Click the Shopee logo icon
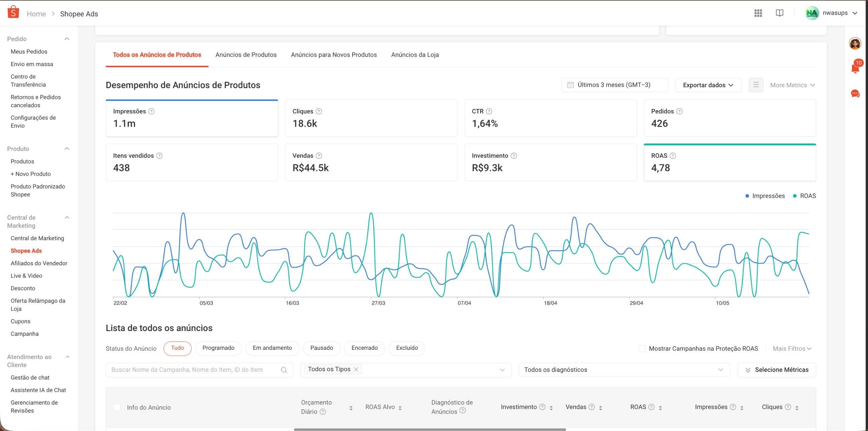Image resolution: width=868 pixels, height=431 pixels. 13,12
